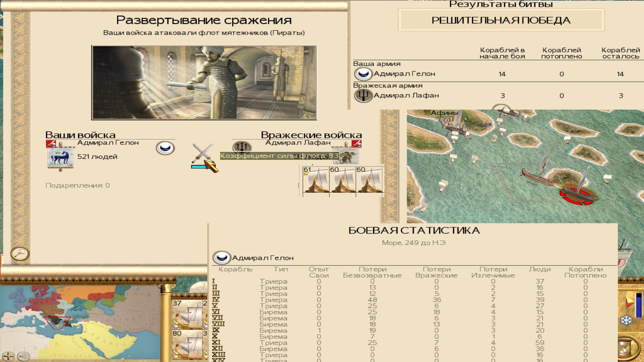Click the Seleucid horse banner of your army

pos(60,157)
